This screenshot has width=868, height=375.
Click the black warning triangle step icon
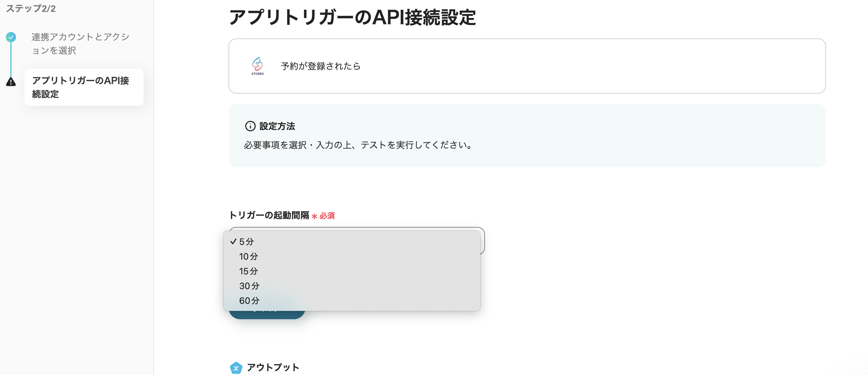point(11,82)
